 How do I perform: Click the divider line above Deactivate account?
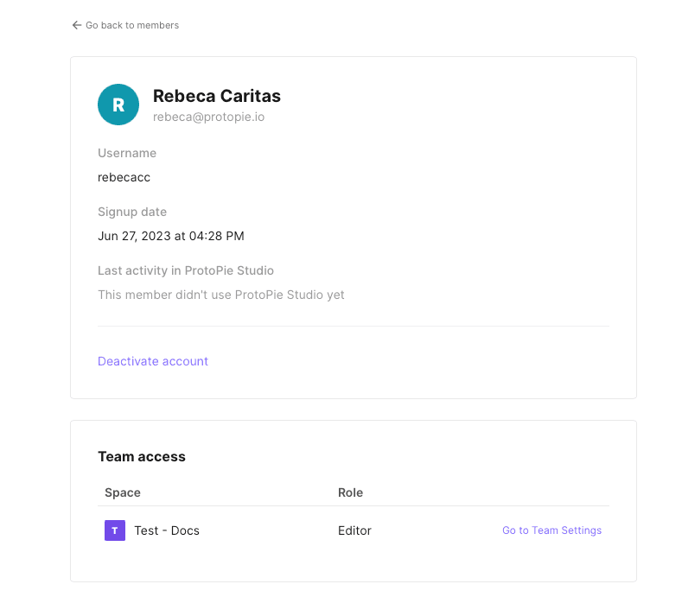pos(353,327)
